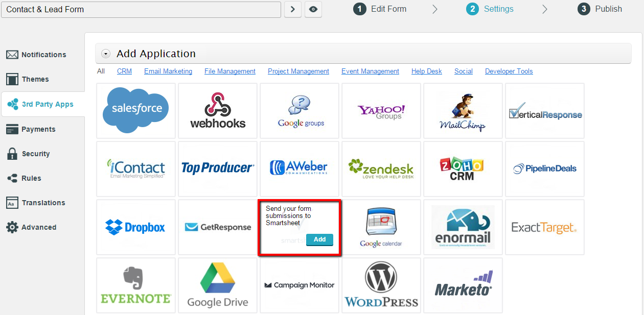Show All application categories
The height and width of the screenshot is (315, 644).
pos(101,71)
